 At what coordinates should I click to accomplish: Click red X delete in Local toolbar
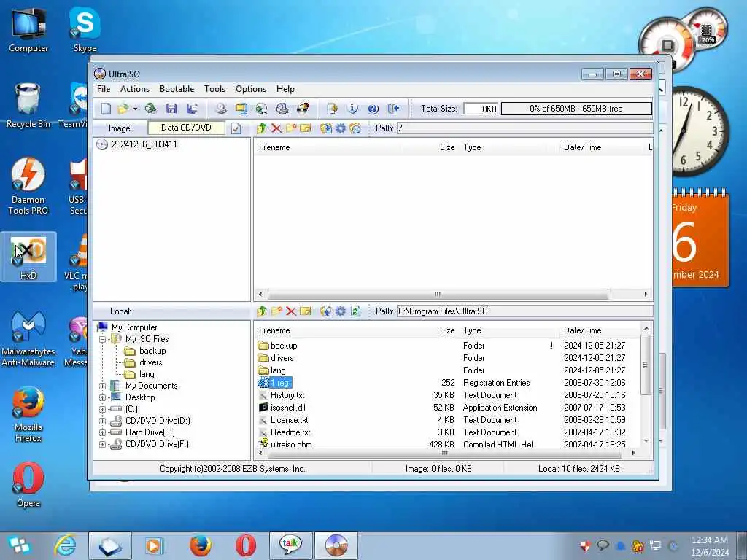tap(291, 311)
